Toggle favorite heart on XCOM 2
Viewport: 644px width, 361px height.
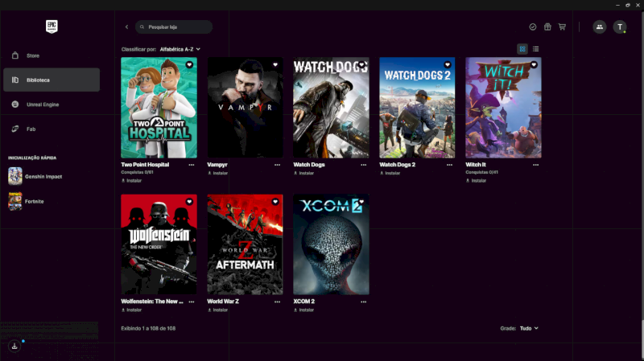coord(361,202)
